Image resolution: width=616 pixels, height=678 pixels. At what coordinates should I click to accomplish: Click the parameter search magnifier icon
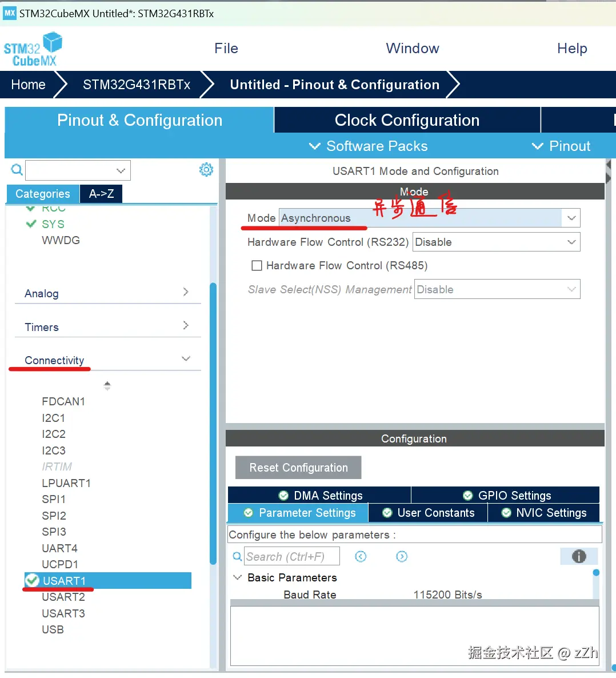coord(237,556)
